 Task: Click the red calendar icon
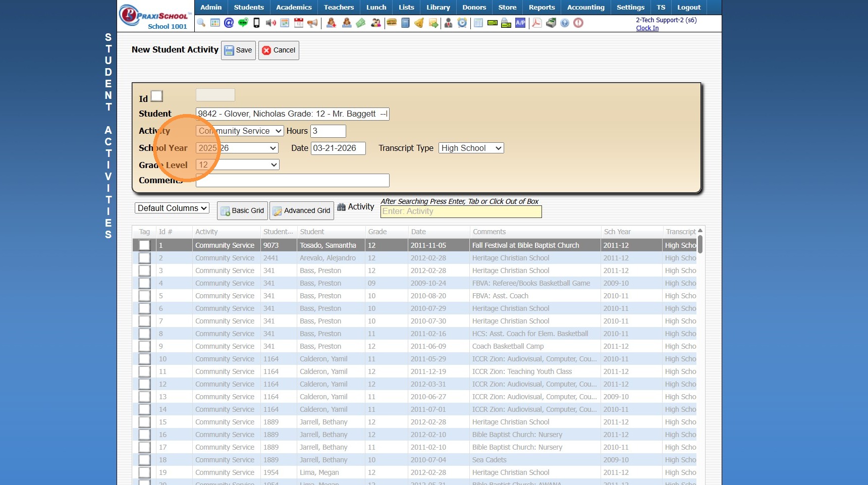pyautogui.click(x=299, y=23)
